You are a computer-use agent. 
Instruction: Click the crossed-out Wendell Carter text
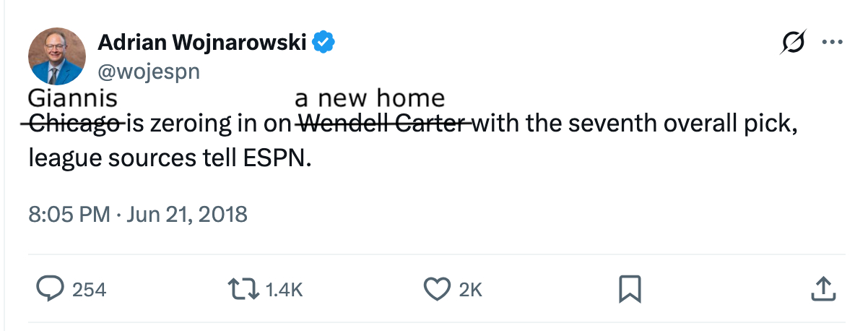pos(382,125)
